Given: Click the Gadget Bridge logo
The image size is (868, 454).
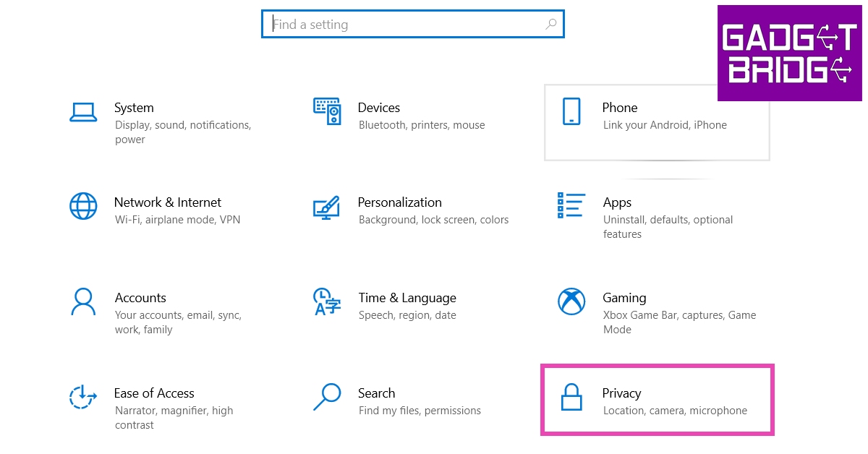Looking at the screenshot, I should (789, 53).
